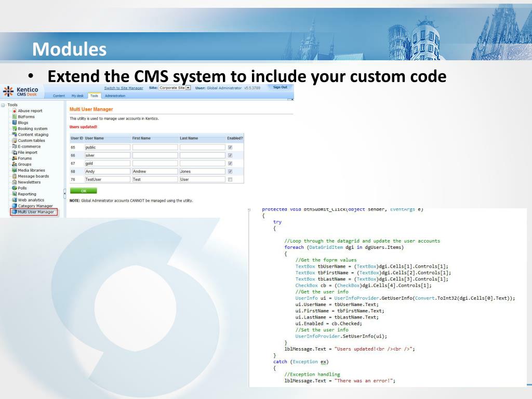This screenshot has width=532, height=399.
Task: Click the Sign Out button
Action: tap(280, 87)
